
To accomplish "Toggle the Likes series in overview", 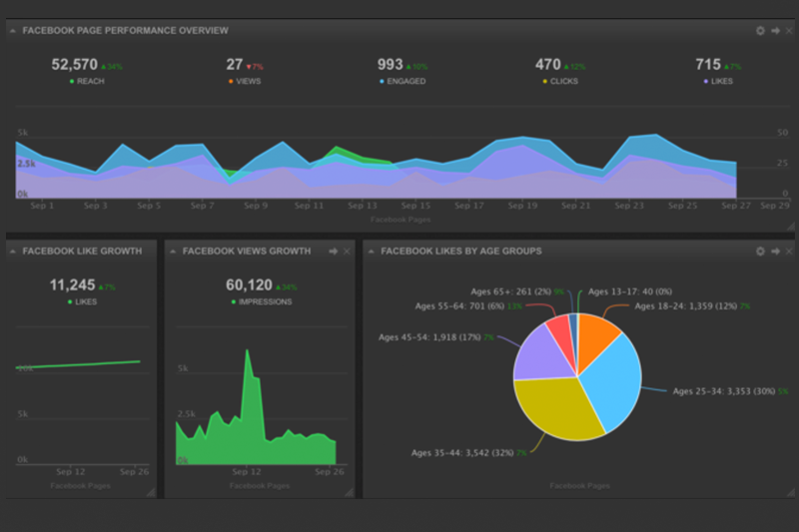I will coord(706,82).
